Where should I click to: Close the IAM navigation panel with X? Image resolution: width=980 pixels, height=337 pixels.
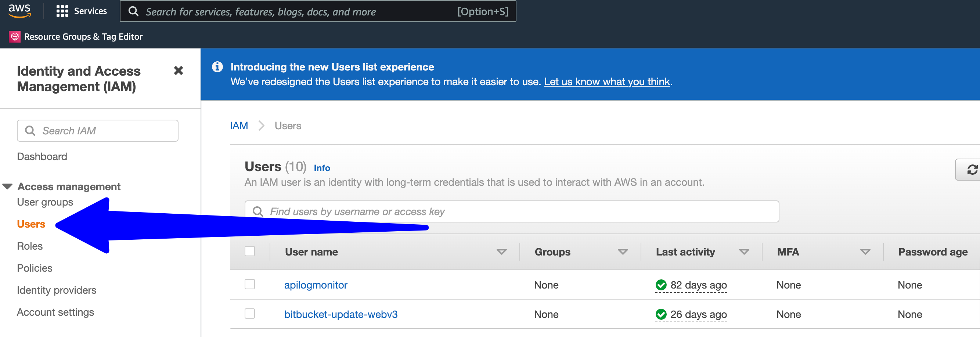[x=179, y=71]
